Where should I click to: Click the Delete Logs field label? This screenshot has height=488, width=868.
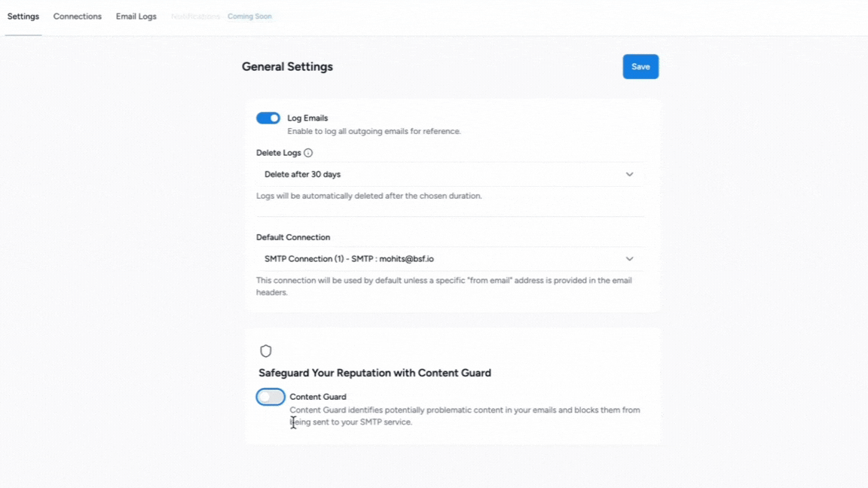coord(278,153)
